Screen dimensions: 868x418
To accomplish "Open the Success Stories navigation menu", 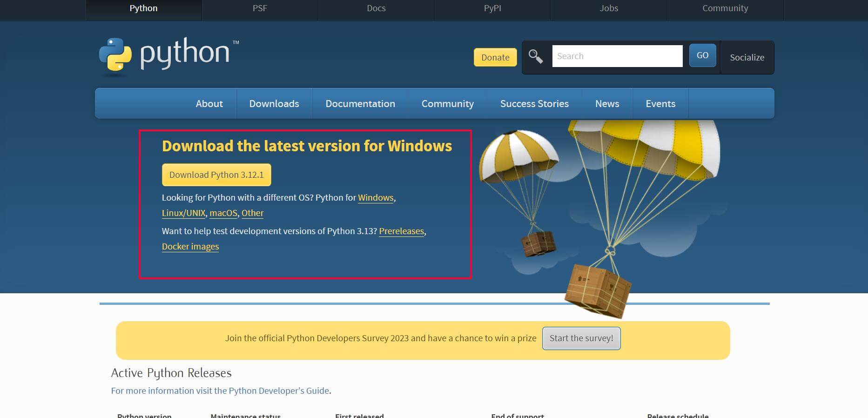I will point(534,103).
